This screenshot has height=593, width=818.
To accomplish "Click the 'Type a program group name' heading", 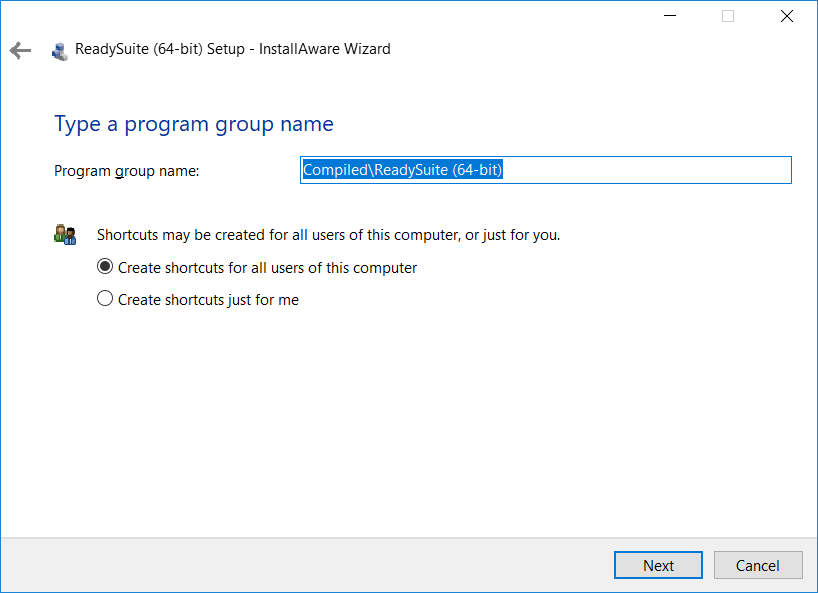I will click(x=194, y=125).
